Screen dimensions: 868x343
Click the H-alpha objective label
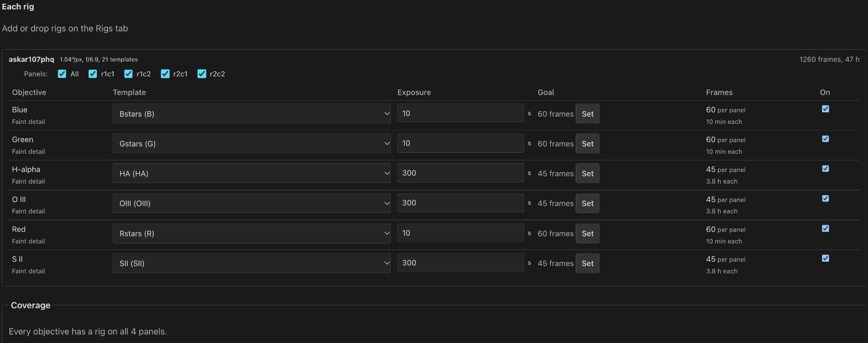point(26,169)
